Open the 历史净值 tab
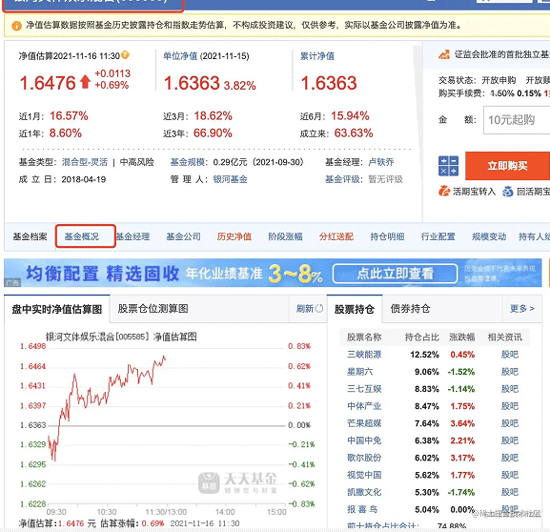The height and width of the screenshot is (532, 550). [234, 237]
